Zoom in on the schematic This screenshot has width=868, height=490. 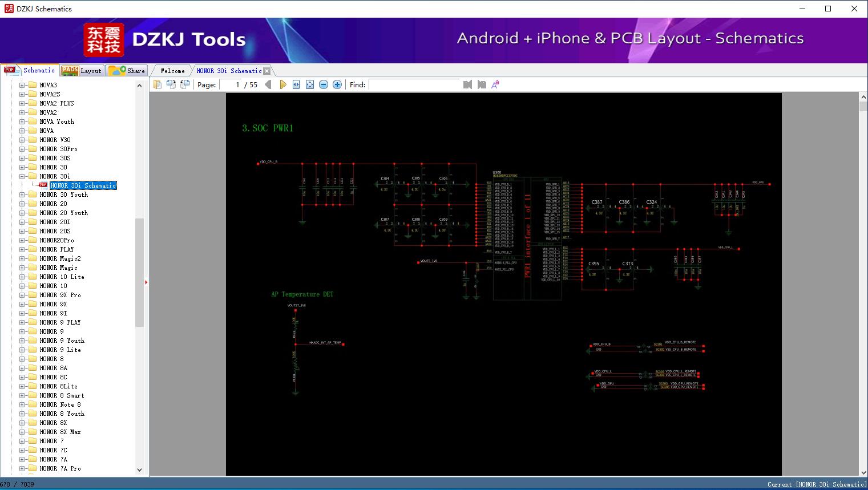tap(337, 84)
